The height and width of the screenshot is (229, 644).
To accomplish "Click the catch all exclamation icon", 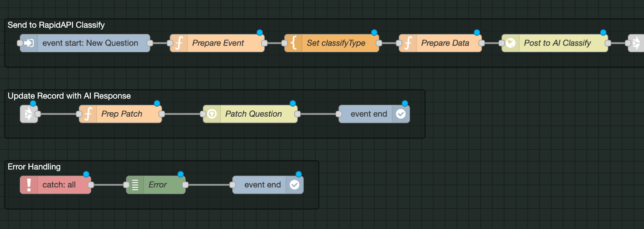I will click(29, 185).
